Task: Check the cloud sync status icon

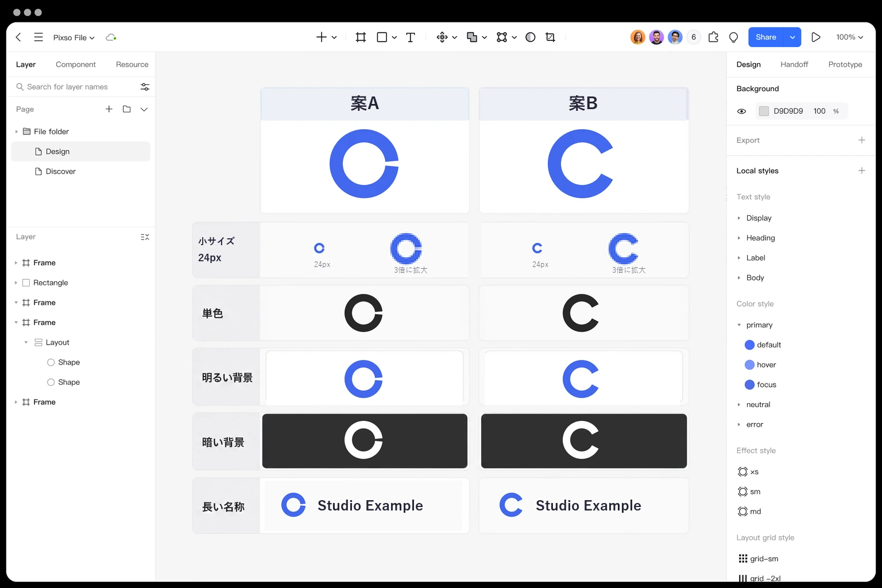Action: (x=111, y=37)
